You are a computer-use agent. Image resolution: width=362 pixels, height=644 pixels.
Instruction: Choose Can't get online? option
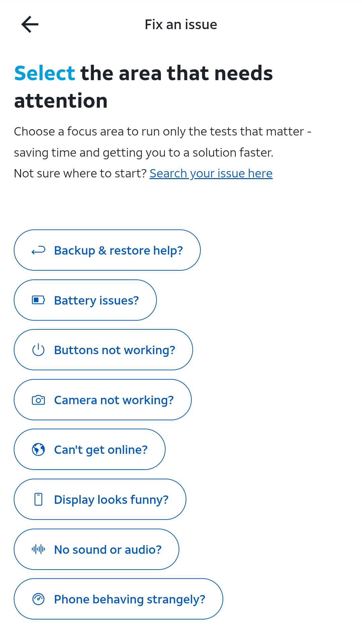tap(89, 449)
